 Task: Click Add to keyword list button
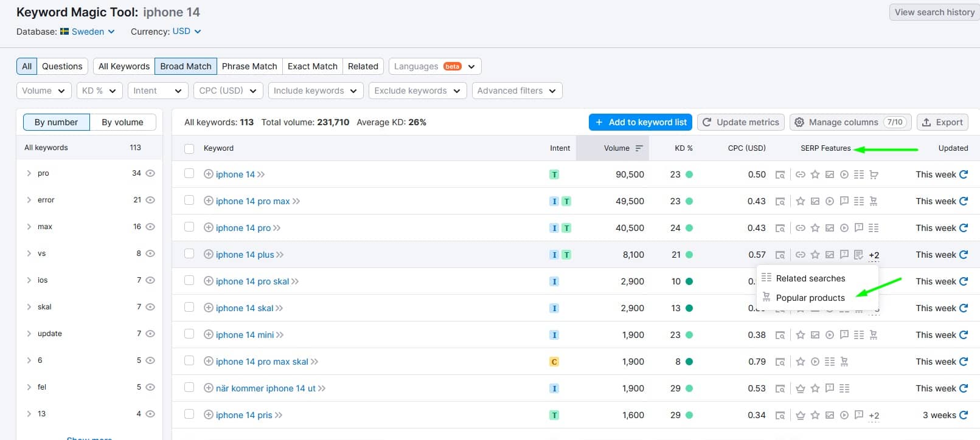click(641, 122)
